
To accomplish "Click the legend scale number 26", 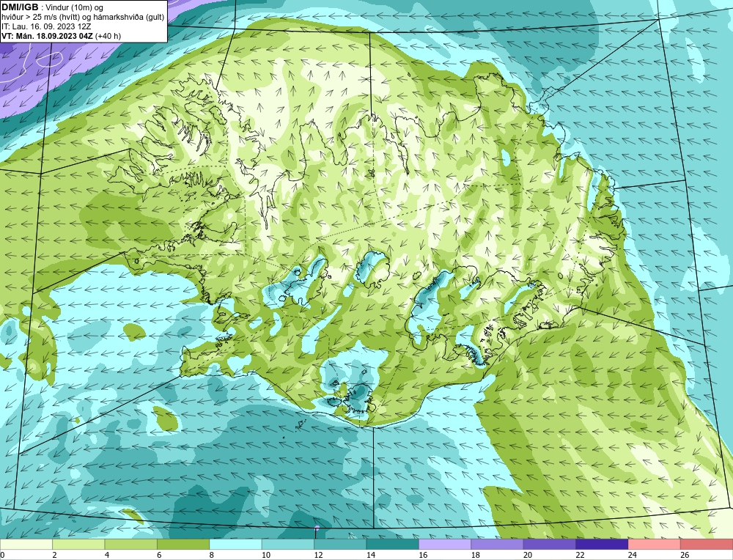I will [685, 555].
